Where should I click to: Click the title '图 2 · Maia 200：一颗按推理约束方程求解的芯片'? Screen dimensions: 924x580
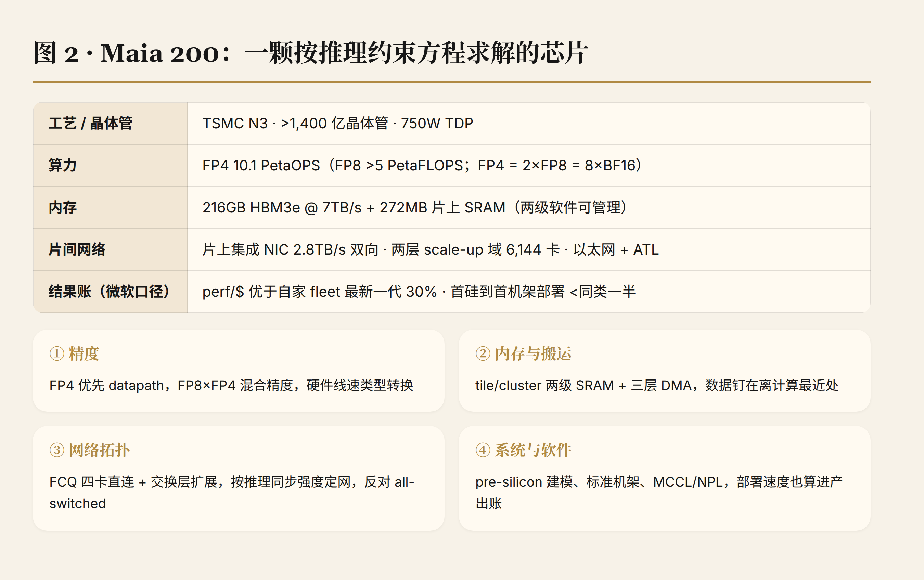310,53
